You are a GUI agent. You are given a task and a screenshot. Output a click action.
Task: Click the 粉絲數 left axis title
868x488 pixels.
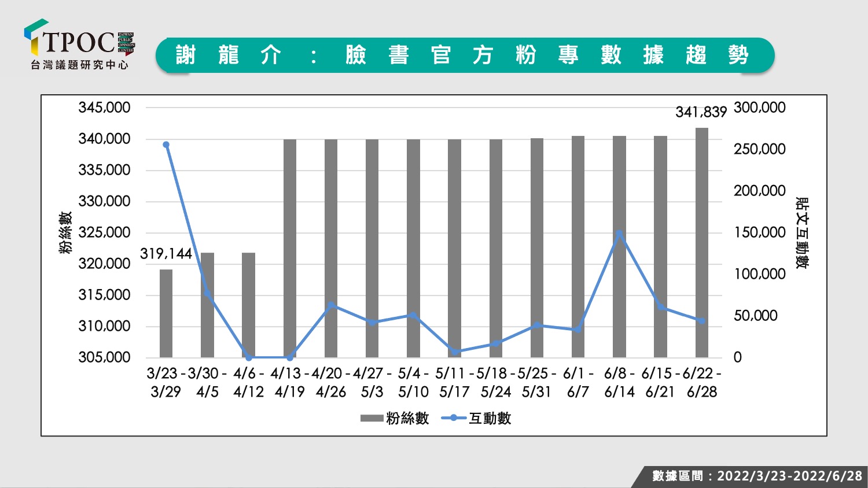65,232
